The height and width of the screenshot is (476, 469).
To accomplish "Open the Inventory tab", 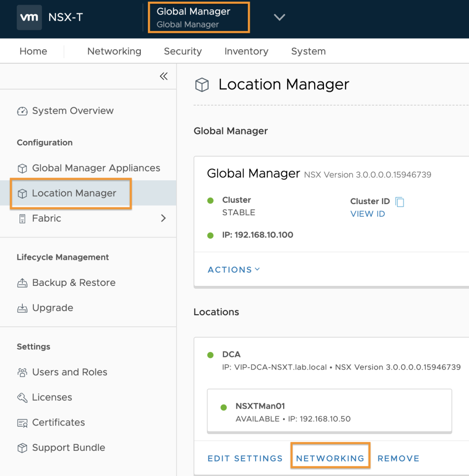I will (246, 51).
